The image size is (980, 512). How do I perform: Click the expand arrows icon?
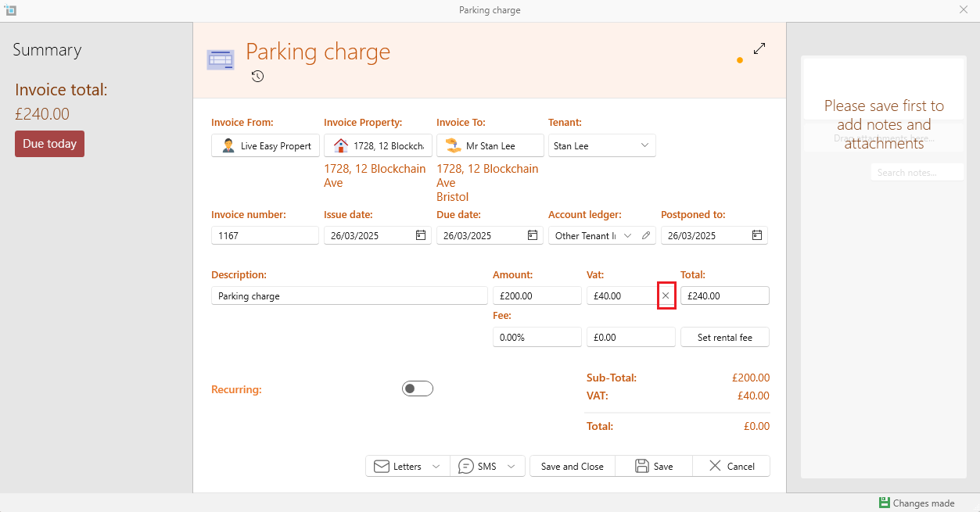point(759,48)
